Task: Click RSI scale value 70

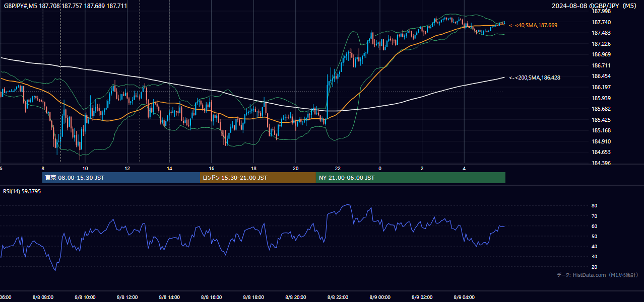Action: [594, 216]
